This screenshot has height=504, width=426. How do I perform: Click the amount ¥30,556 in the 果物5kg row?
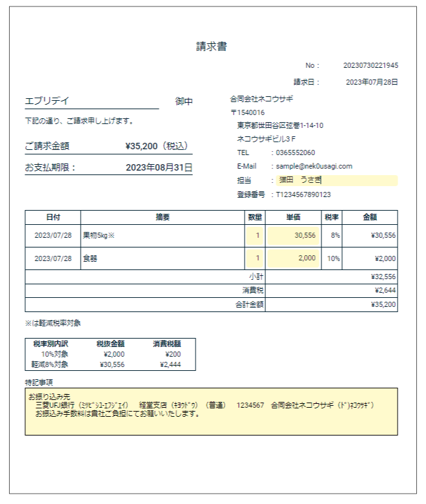383,236
